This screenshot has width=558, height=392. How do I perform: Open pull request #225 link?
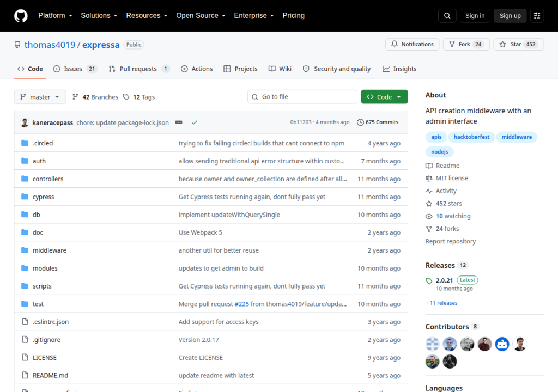[241, 304]
